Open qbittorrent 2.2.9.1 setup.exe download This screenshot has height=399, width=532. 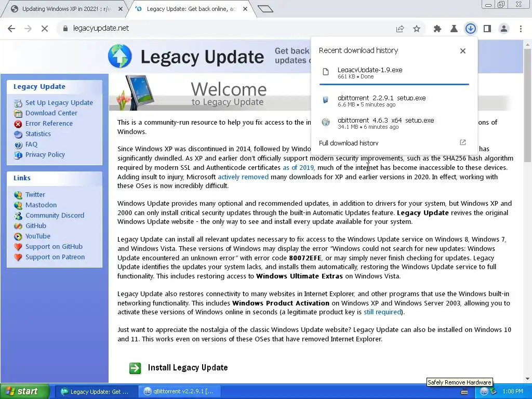pyautogui.click(x=394, y=101)
